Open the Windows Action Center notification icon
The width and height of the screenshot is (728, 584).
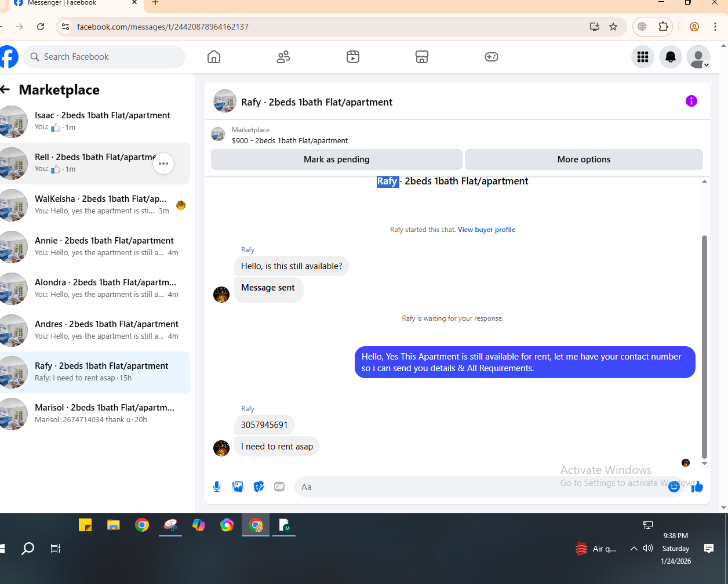pyautogui.click(x=708, y=549)
